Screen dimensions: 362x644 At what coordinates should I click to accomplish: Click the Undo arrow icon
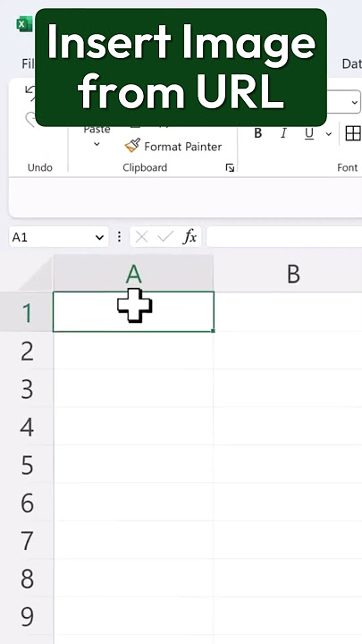[30, 91]
